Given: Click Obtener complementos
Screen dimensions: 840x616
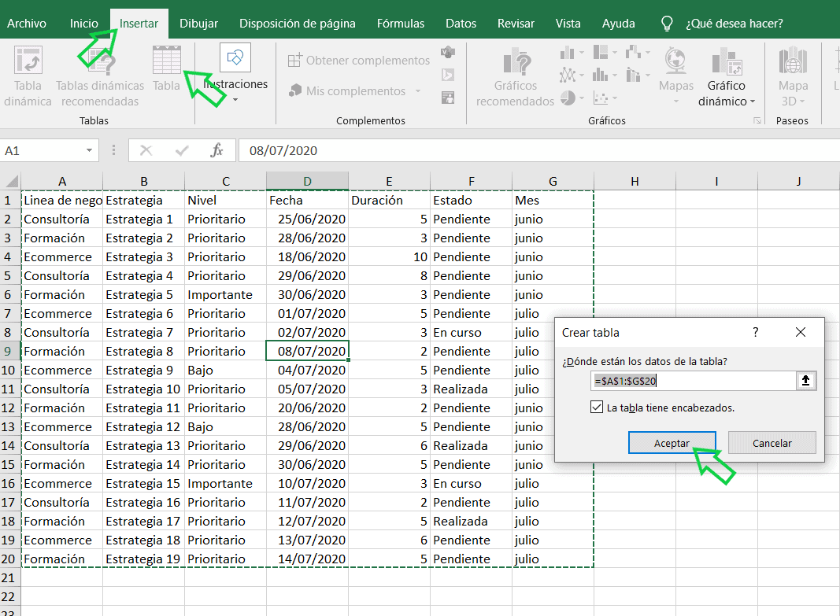Looking at the screenshot, I should point(359,61).
